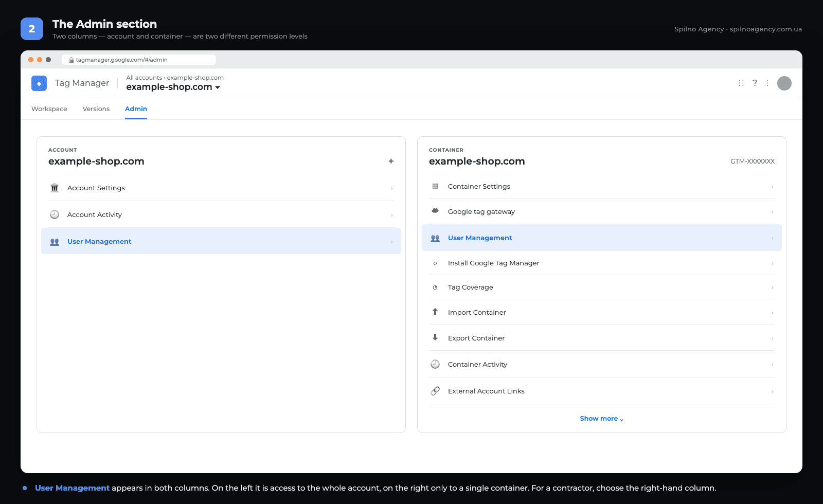Click the Tag Manager logo icon

click(39, 83)
